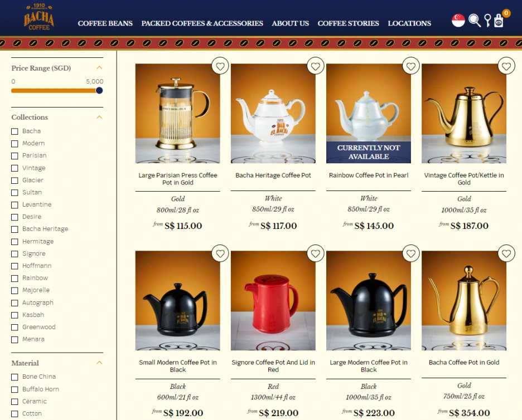Click the price range slider handle
Image resolution: width=522 pixels, height=420 pixels.
[x=99, y=90]
